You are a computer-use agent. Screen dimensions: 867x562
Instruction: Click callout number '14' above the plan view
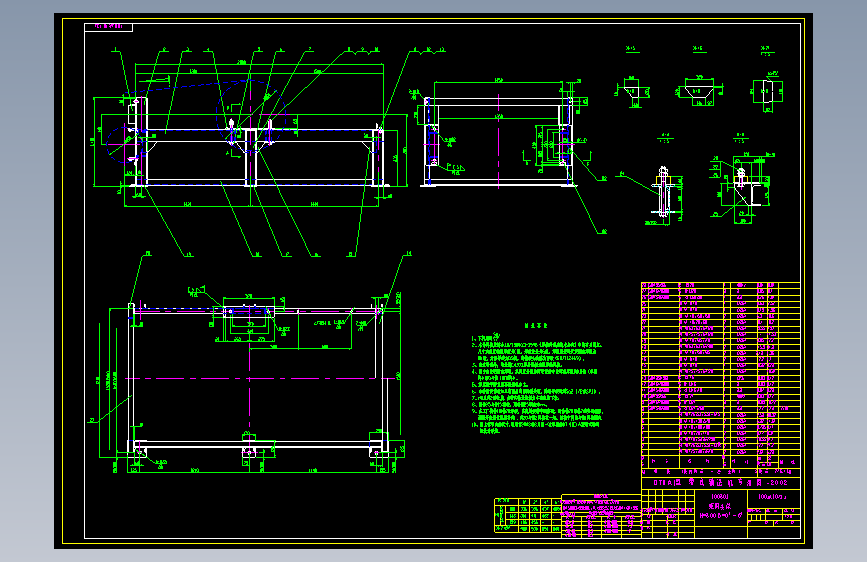pos(408,254)
